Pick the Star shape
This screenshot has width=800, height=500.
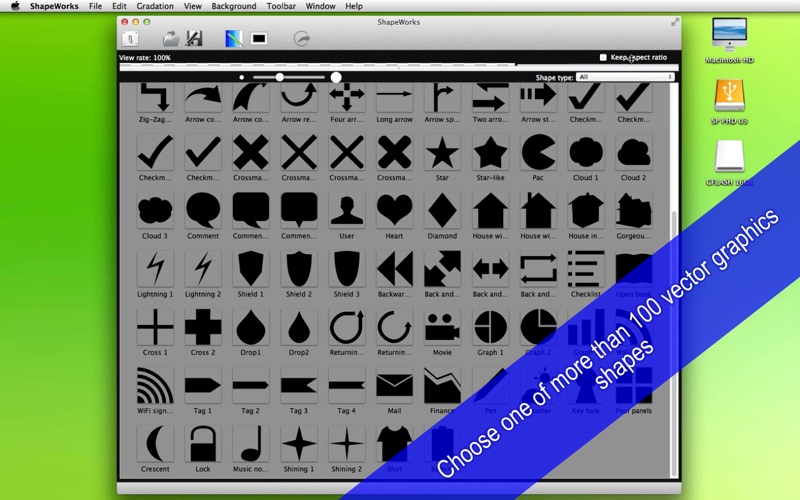pos(442,153)
